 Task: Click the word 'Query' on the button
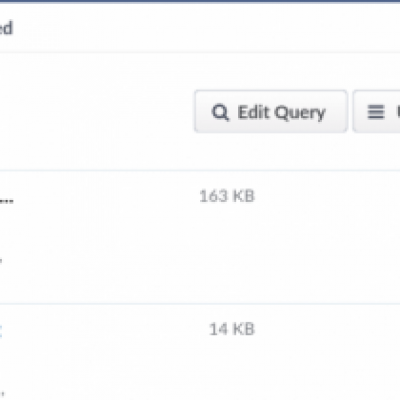[x=300, y=113]
